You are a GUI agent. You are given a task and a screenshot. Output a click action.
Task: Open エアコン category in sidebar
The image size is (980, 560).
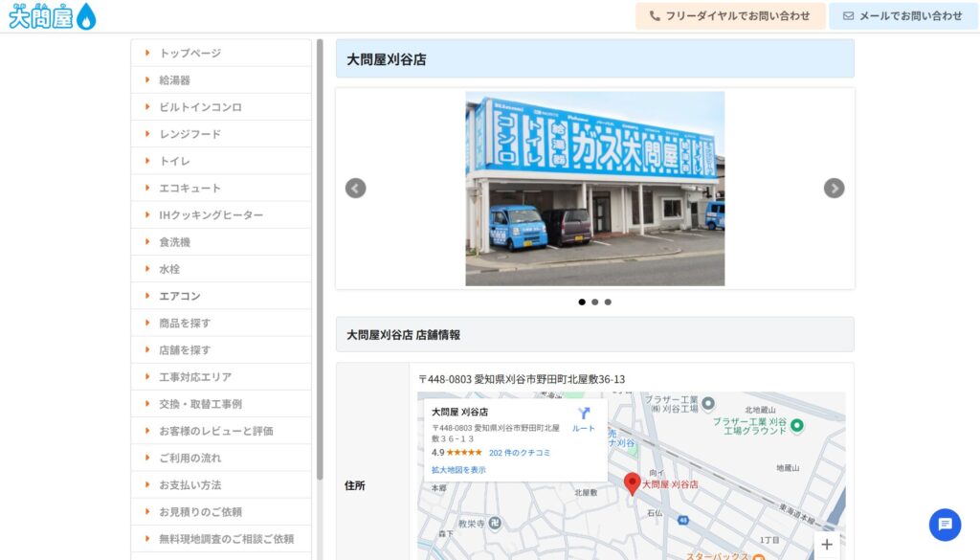pos(221,296)
